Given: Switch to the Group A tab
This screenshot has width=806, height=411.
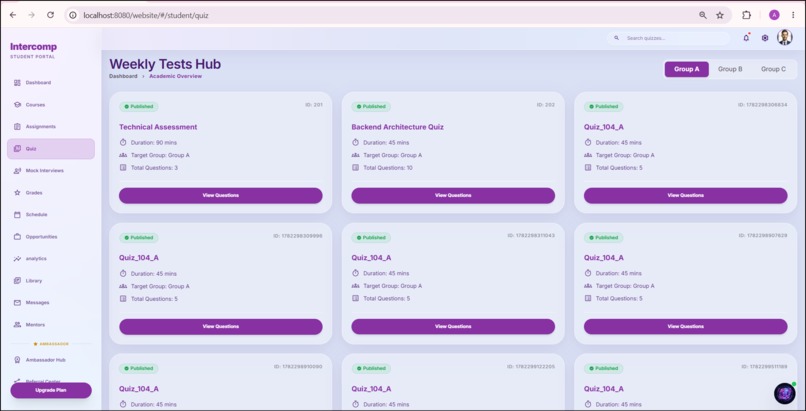Looking at the screenshot, I should [x=686, y=69].
